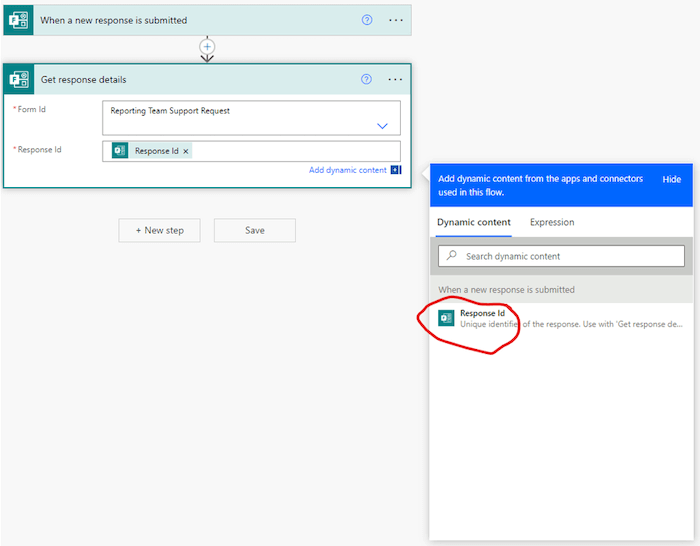Click the 'Reporting Team Support Request' form value
Viewport: 700px width, 546px height.
(170, 111)
